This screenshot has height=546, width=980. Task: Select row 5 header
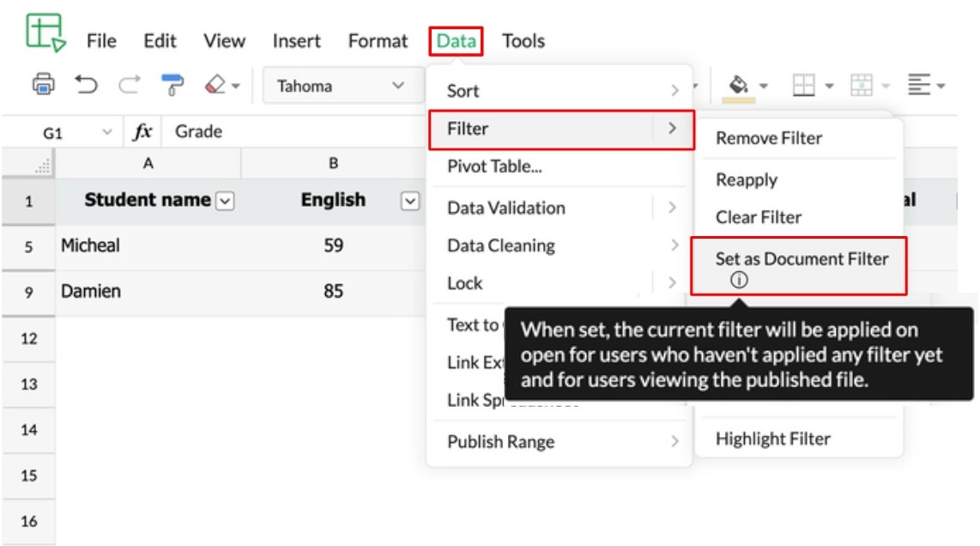click(x=28, y=246)
